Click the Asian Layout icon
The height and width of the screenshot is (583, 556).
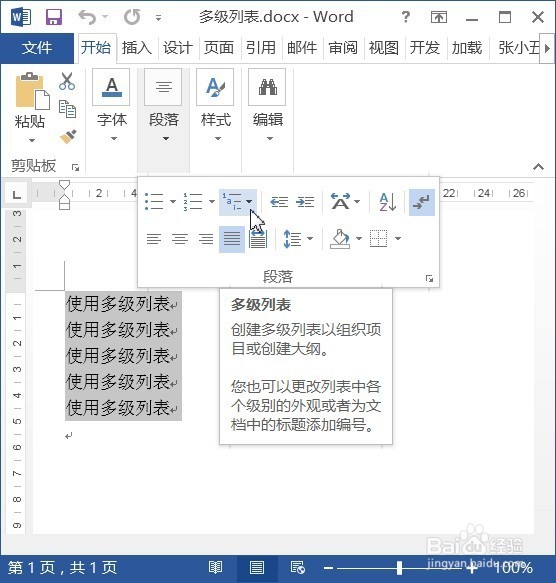[x=340, y=201]
